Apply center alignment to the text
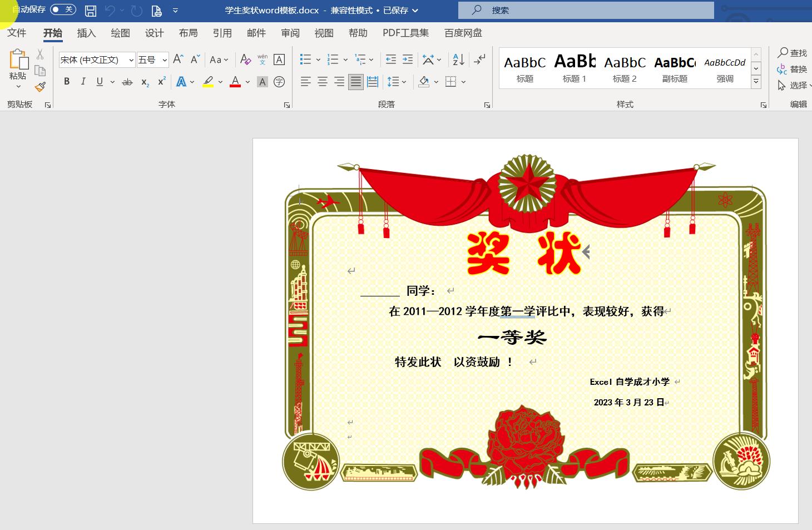This screenshot has height=530, width=812. (x=321, y=82)
